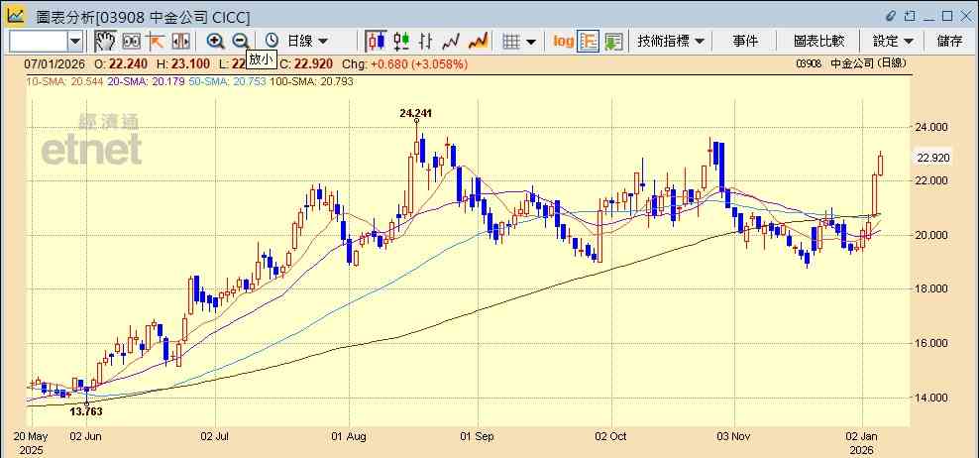Image resolution: width=980 pixels, height=458 pixels.
Task: Click the 01 Aug date axis label
Action: (350, 435)
